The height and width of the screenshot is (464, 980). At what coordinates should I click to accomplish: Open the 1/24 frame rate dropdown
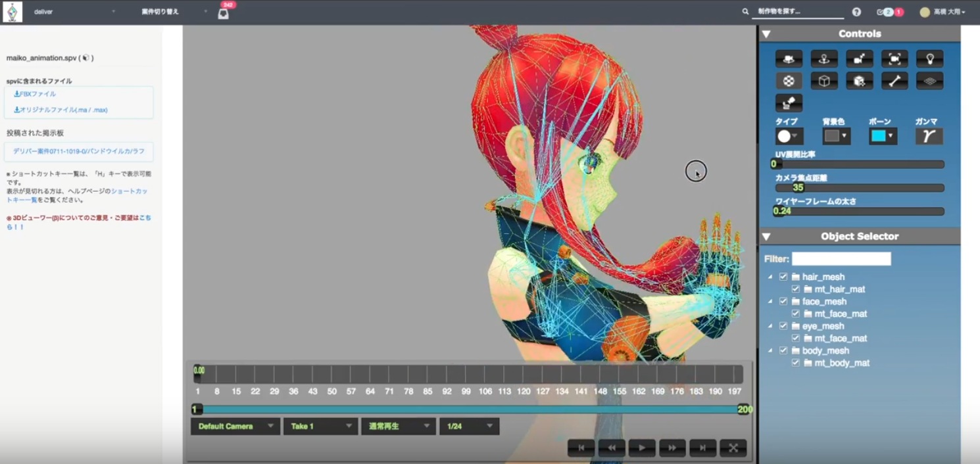[x=469, y=427]
